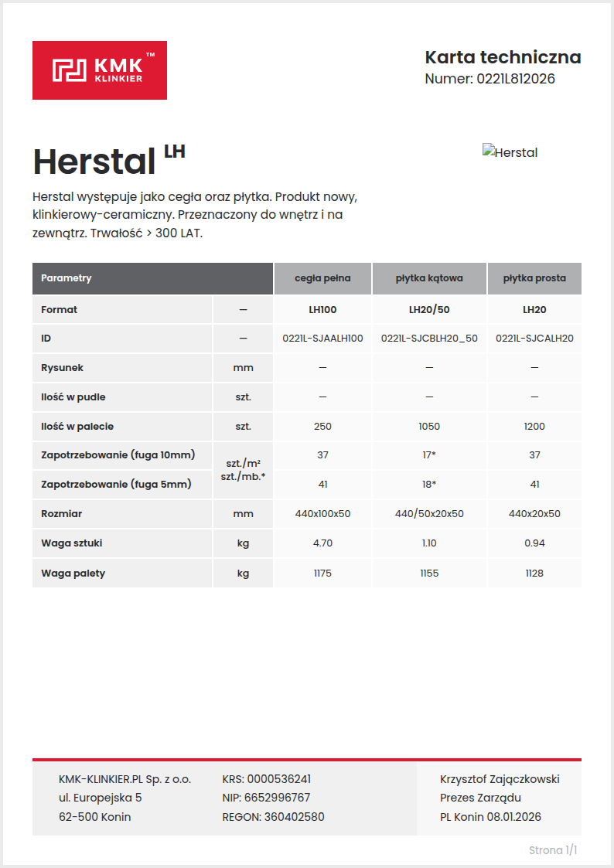Select document number 0221L812026
This screenshot has height=868, width=614.
click(516, 79)
